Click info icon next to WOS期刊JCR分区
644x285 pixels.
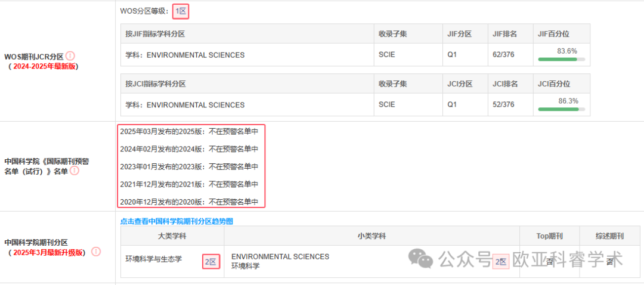click(x=70, y=55)
